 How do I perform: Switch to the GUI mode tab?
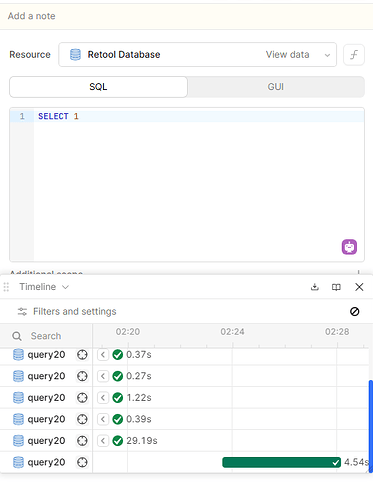click(x=275, y=87)
